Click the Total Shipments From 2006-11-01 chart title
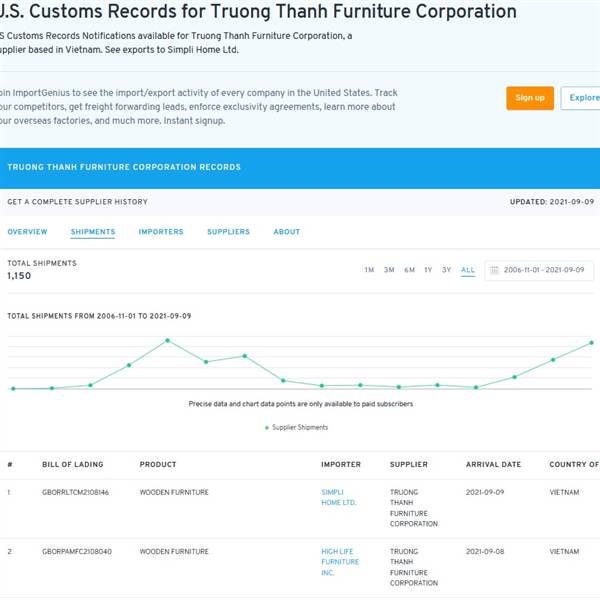The height and width of the screenshot is (600, 600). (x=99, y=316)
